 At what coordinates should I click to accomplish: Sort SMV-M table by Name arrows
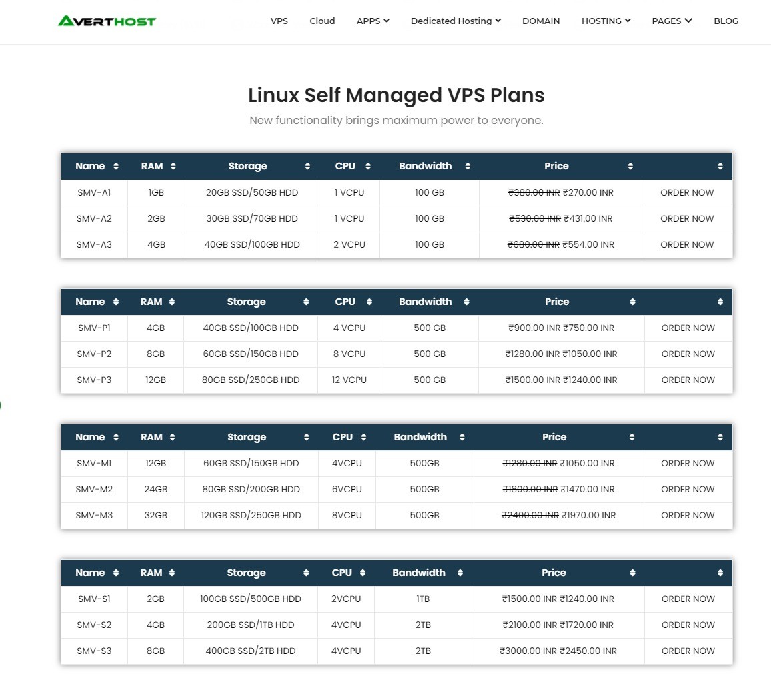tap(116, 437)
